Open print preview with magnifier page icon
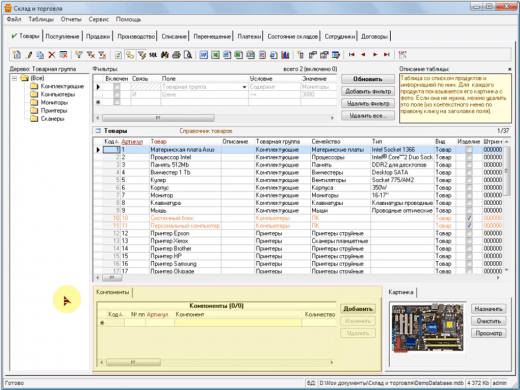 click(x=188, y=55)
